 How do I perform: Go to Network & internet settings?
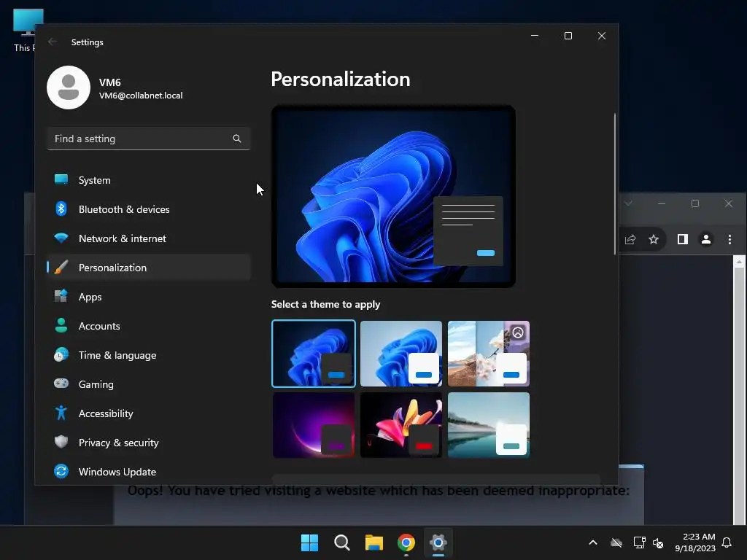[x=149, y=238]
